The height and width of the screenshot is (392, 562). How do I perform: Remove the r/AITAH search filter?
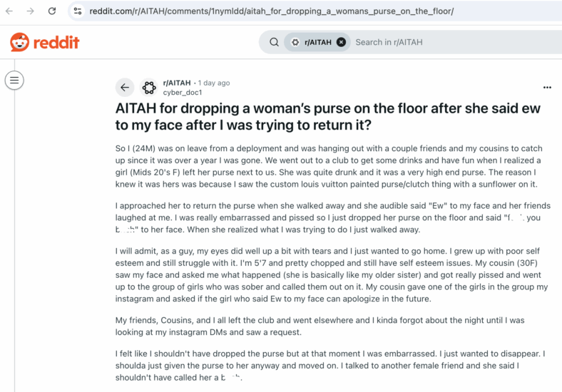pyautogui.click(x=341, y=42)
